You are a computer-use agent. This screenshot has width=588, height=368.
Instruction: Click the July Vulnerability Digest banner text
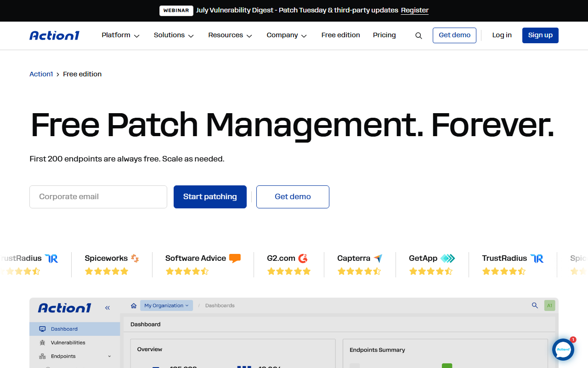point(297,10)
